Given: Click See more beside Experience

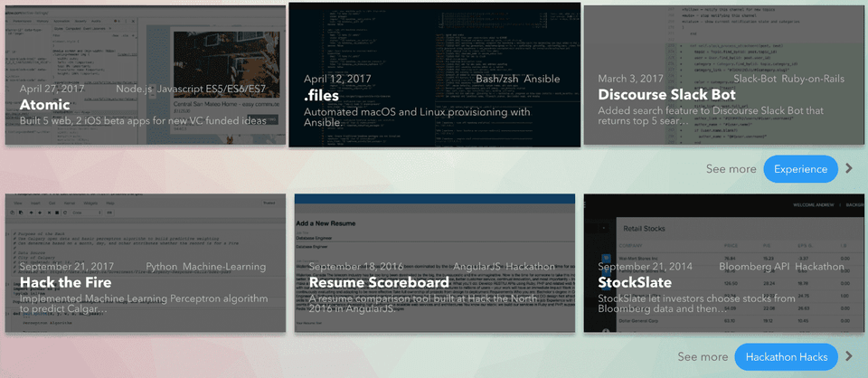Looking at the screenshot, I should [x=731, y=169].
